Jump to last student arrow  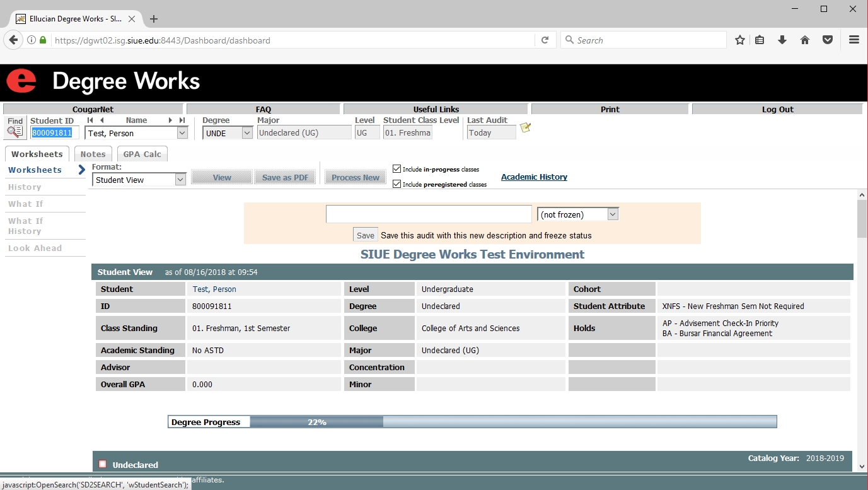pyautogui.click(x=182, y=120)
